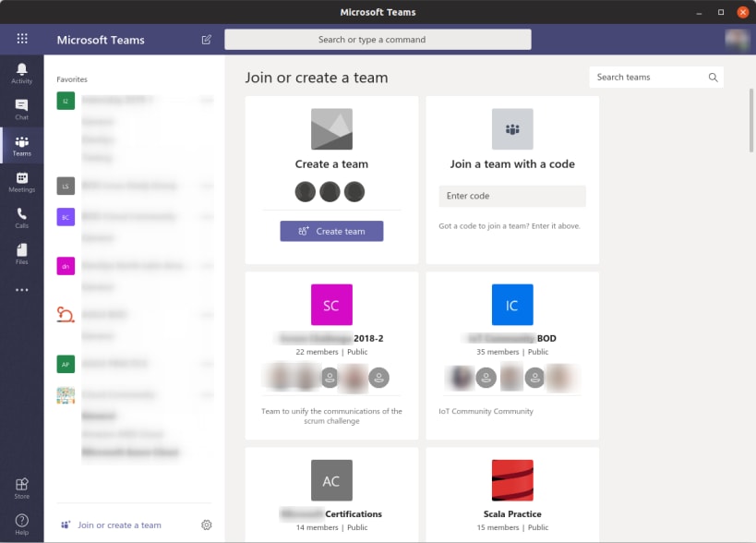Maximize the Microsoft Teams window
The image size is (756, 543).
[x=721, y=12]
